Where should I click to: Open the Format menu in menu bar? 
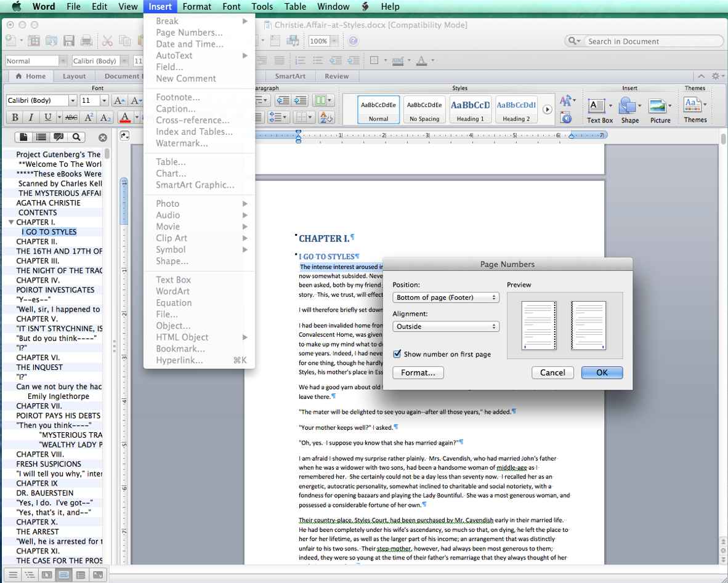coord(196,7)
